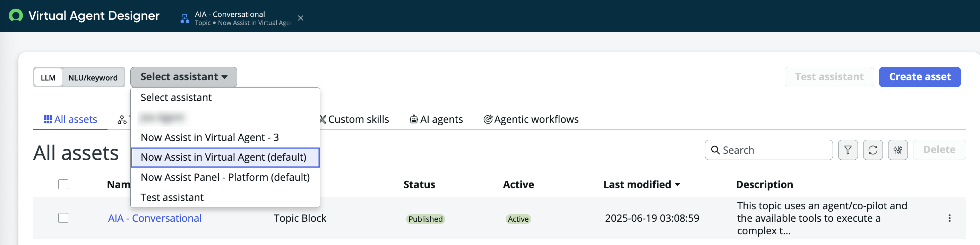Viewport: 980px width, 245px height.
Task: Toggle the select-all header checkbox
Action: (x=63, y=184)
